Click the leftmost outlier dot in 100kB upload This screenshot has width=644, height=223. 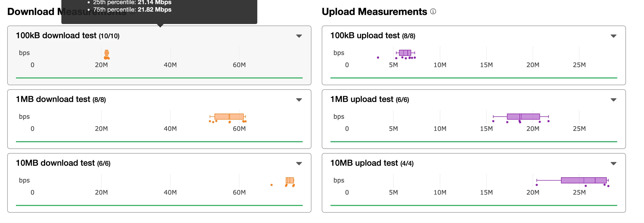pyautogui.click(x=378, y=58)
